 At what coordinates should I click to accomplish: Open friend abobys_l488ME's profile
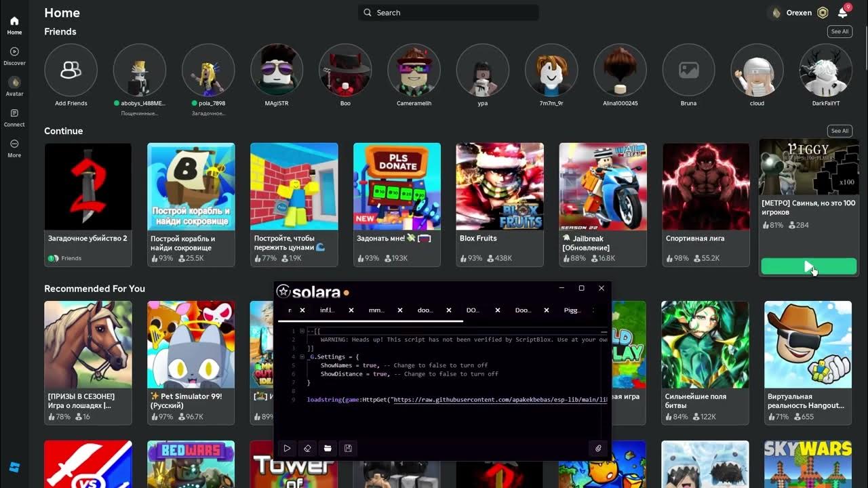tap(140, 70)
